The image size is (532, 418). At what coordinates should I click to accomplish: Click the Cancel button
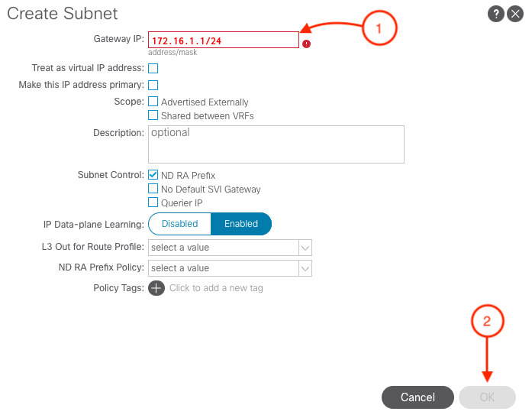click(x=418, y=397)
